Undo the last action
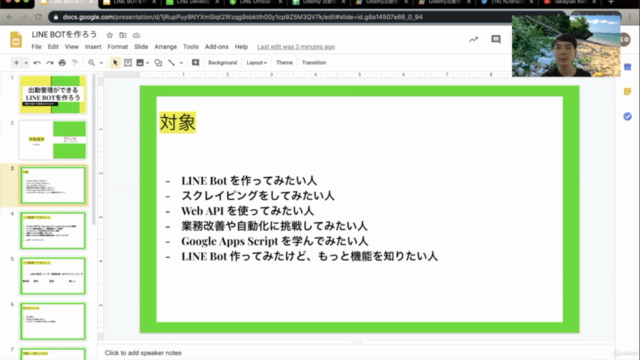640x360 pixels. pyautogui.click(x=37, y=62)
